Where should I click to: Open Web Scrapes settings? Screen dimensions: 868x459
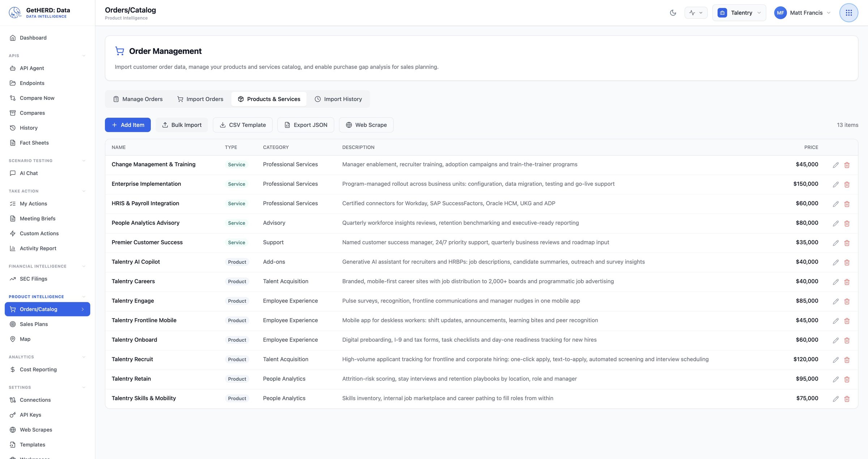47,430
